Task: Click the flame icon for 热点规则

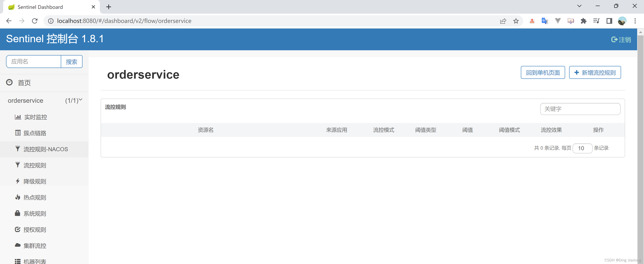Action: pyautogui.click(x=18, y=197)
